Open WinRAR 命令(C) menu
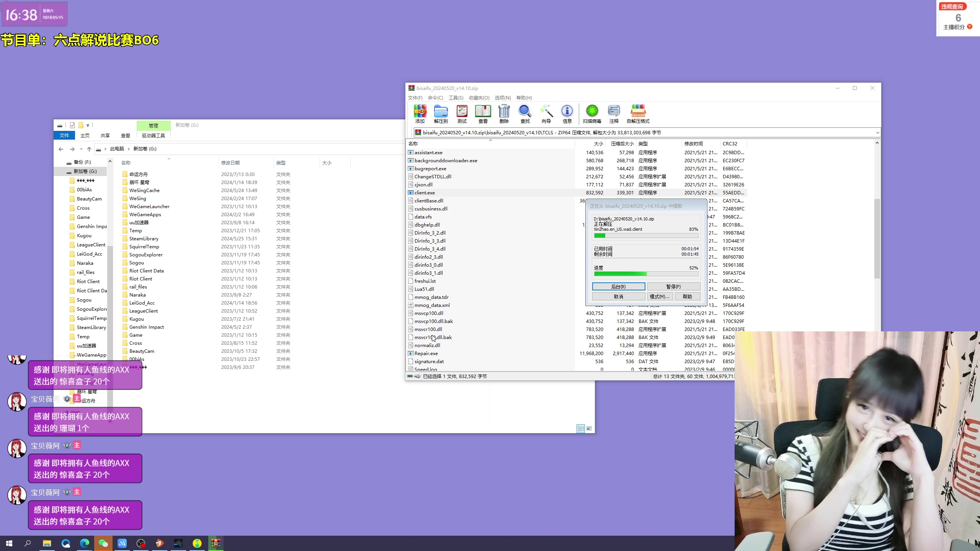 pyautogui.click(x=435, y=98)
